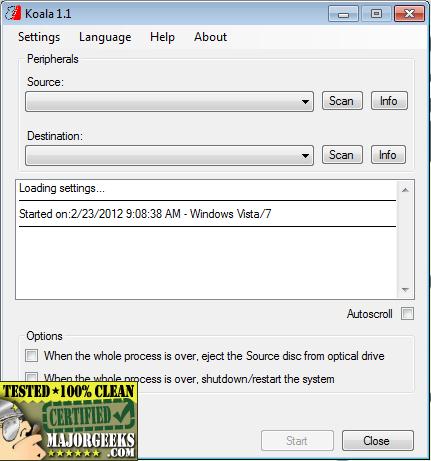The height and width of the screenshot is (461, 431).
Task: Check the shutdown/restart system option
Action: click(31, 377)
